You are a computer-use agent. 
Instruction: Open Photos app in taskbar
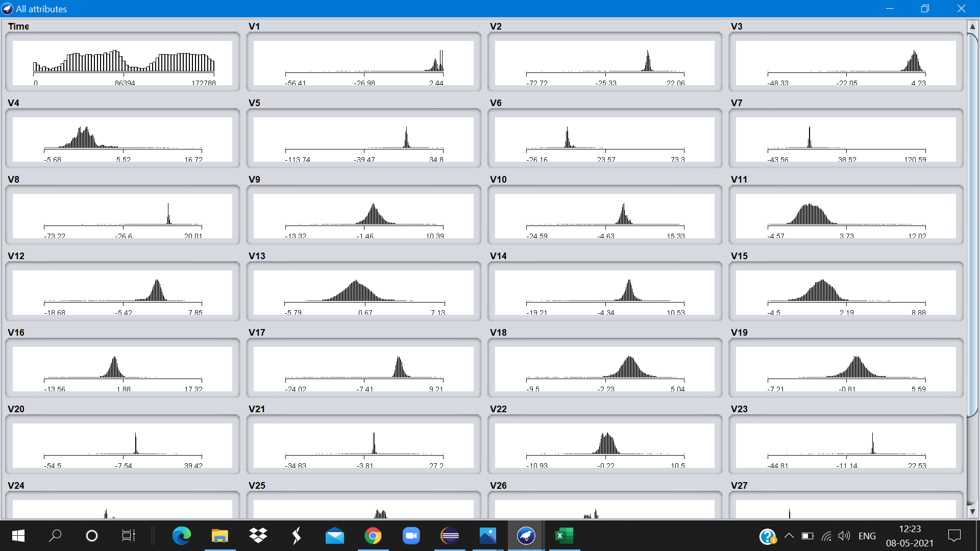[488, 536]
